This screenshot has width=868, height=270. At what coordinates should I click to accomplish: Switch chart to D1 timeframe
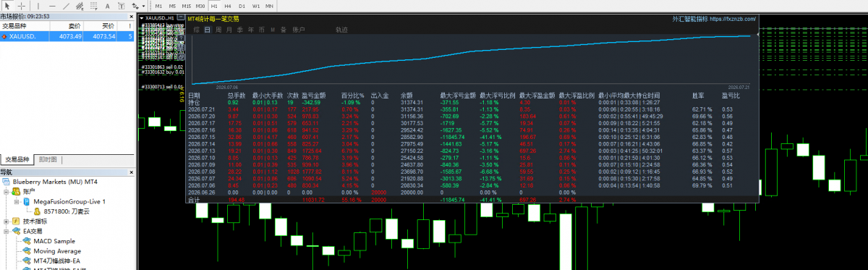point(242,6)
